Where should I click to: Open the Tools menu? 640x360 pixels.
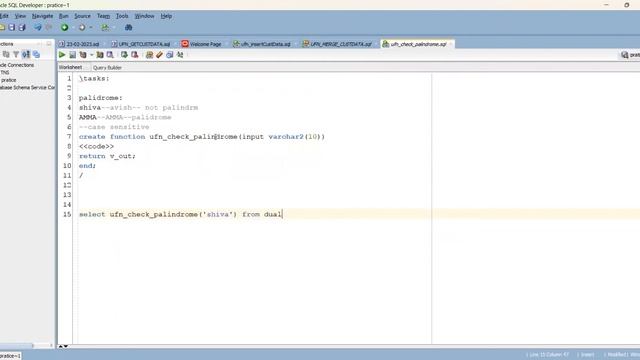click(x=122, y=16)
